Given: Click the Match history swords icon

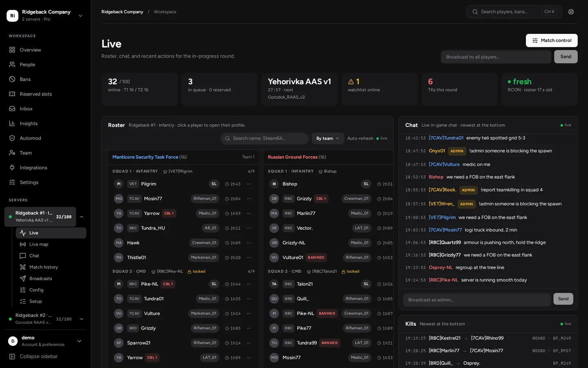Looking at the screenshot, I should tap(23, 267).
